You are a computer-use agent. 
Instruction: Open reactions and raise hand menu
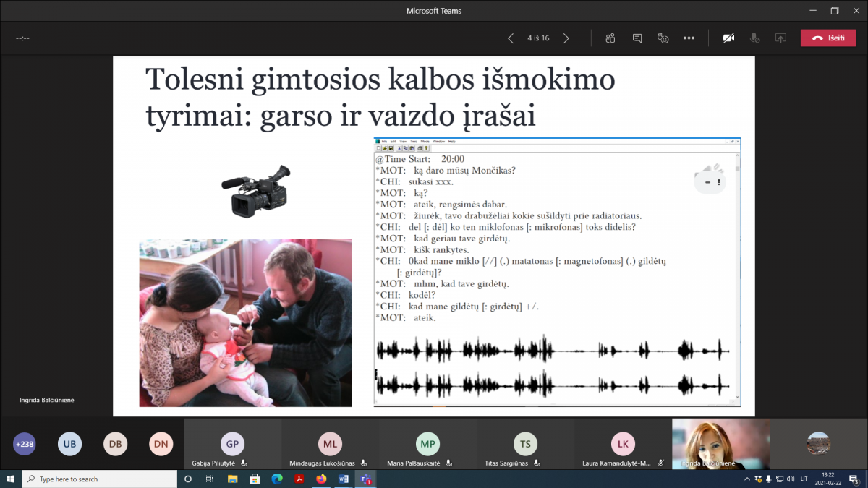663,38
